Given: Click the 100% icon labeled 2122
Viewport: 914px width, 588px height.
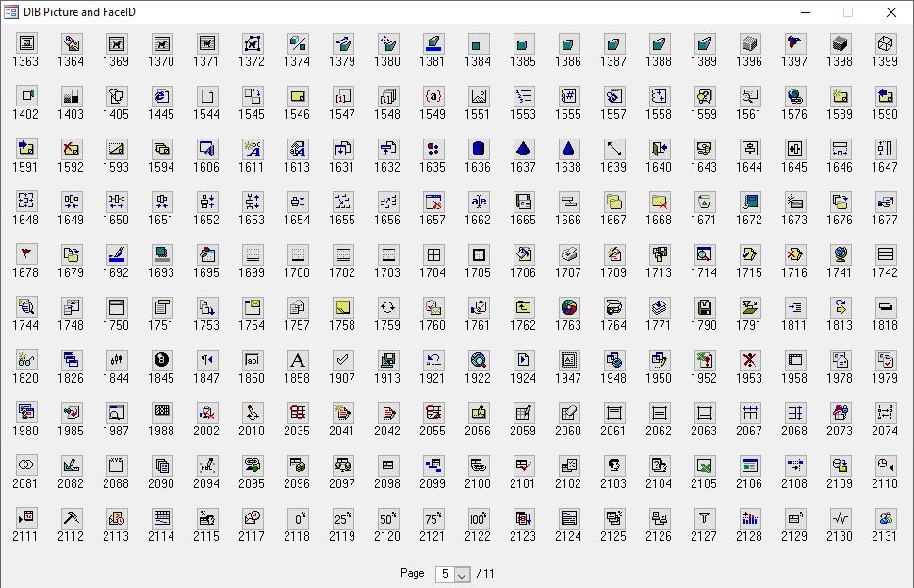Looking at the screenshot, I should (x=478, y=518).
